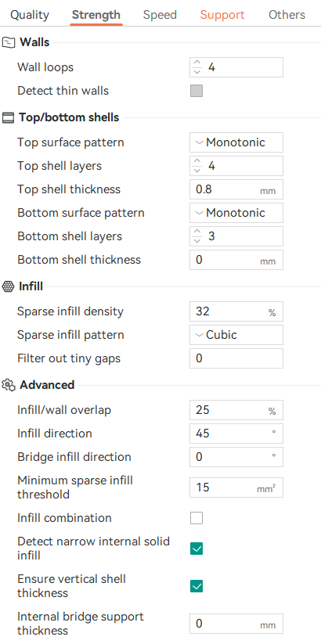The image size is (321, 644).
Task: Decrease Wall loops with down arrow
Action: [197, 72]
